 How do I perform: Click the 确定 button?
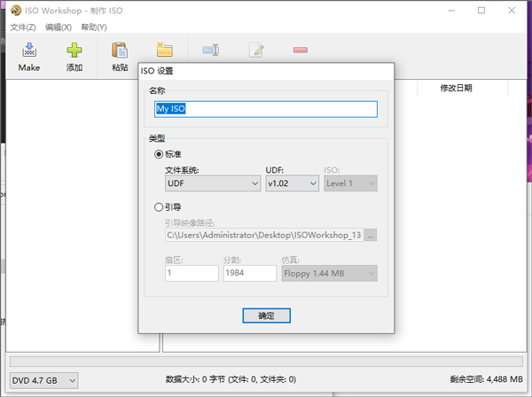266,315
